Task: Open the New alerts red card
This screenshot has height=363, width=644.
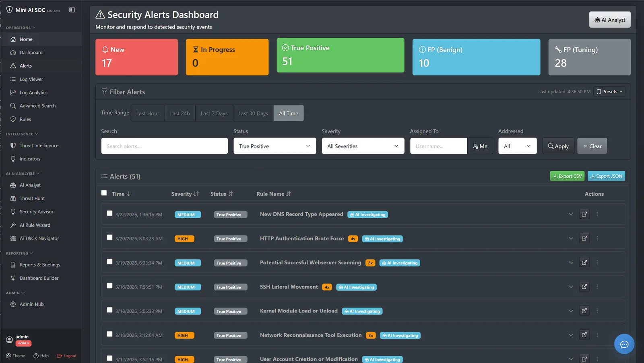Action: 136,57
